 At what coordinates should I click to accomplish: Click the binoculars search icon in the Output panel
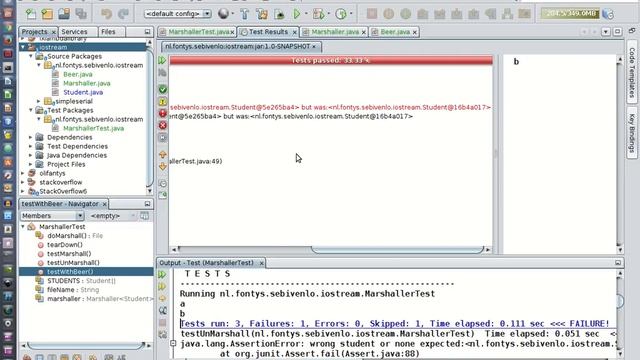162,311
